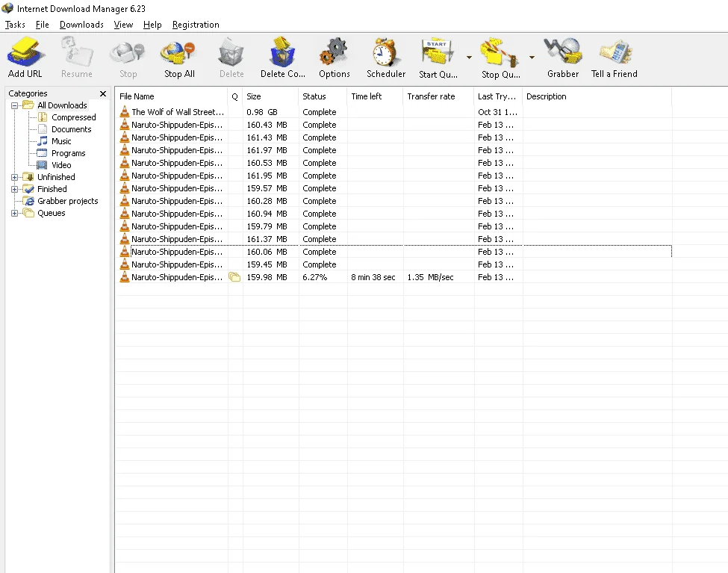This screenshot has width=728, height=573.
Task: Expand the Queues tree node
Action: (14, 214)
